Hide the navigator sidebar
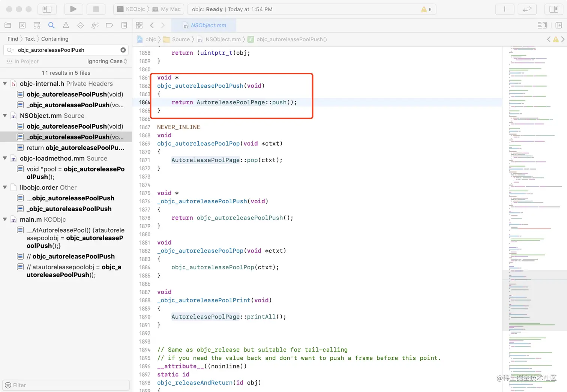Screen dimensions: 567x392 click(x=47, y=9)
